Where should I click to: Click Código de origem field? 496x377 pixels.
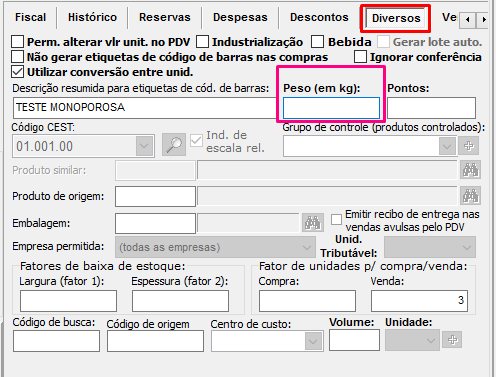point(155,341)
